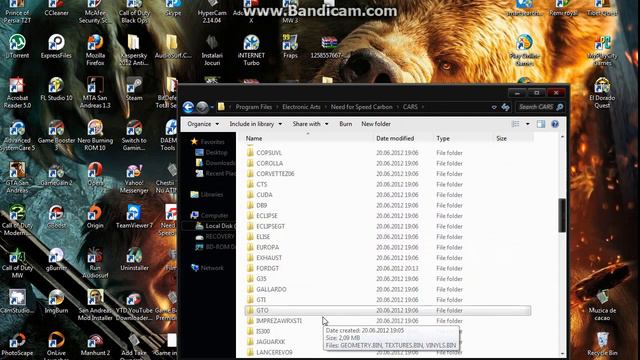The image size is (640, 360).
Task: Launch Manhunt 2 desktop icon
Action: (x=95, y=344)
